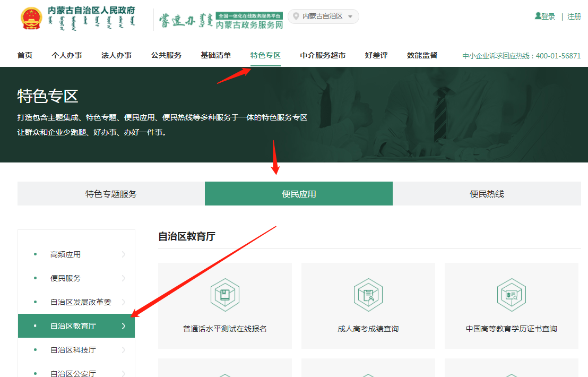Open 好差评 navigation item
Screen dimensions: 588x377
click(376, 55)
